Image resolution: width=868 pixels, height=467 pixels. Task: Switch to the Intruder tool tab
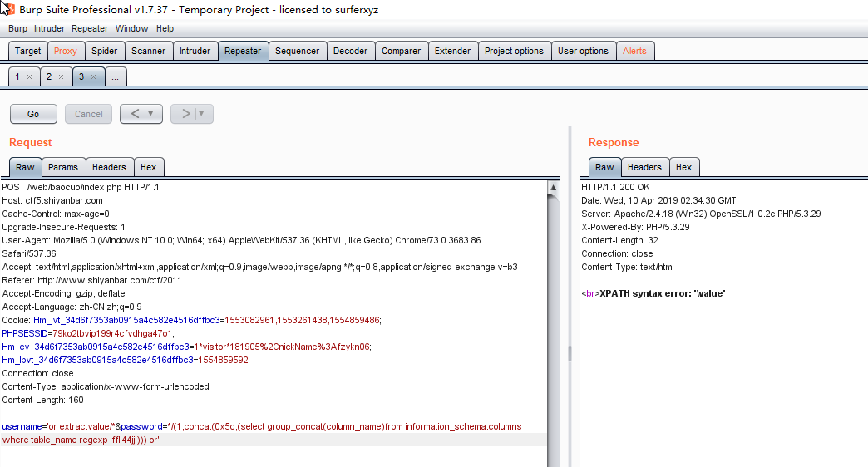coord(195,51)
